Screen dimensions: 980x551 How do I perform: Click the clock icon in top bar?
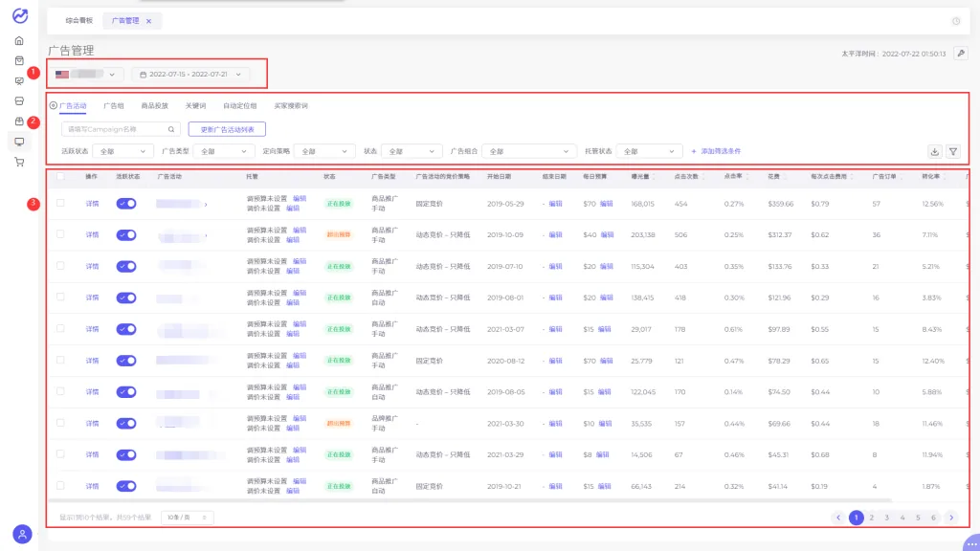(956, 21)
